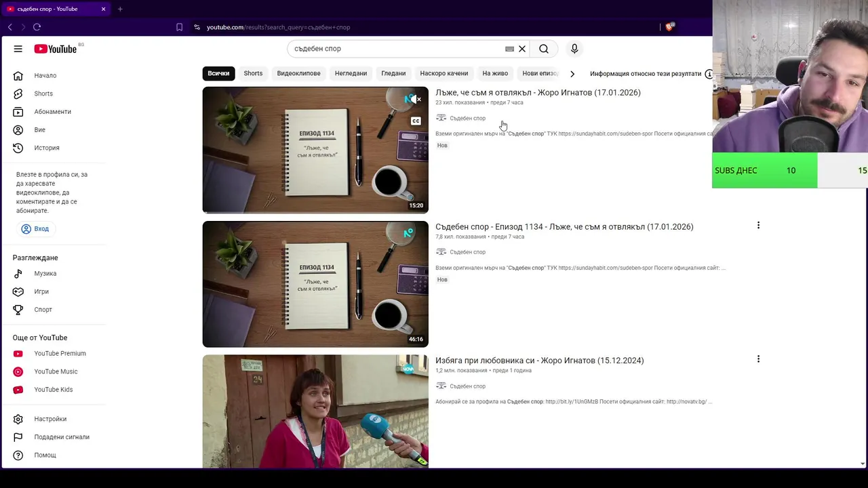
Task: Select the Гледани filter chip
Action: coord(393,73)
